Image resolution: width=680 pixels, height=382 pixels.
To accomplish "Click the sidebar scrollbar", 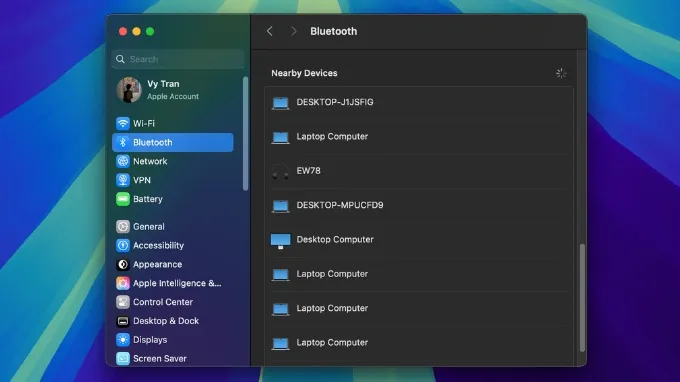I will coord(245,134).
